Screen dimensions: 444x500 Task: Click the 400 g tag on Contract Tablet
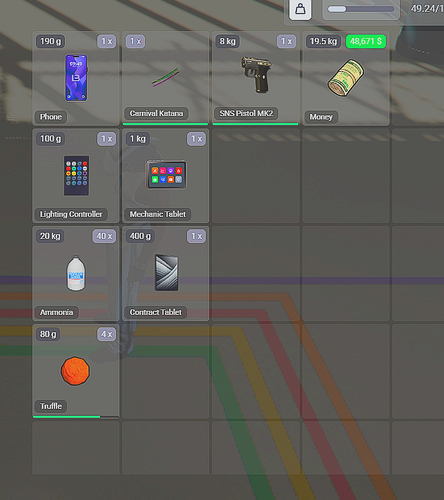(x=140, y=236)
